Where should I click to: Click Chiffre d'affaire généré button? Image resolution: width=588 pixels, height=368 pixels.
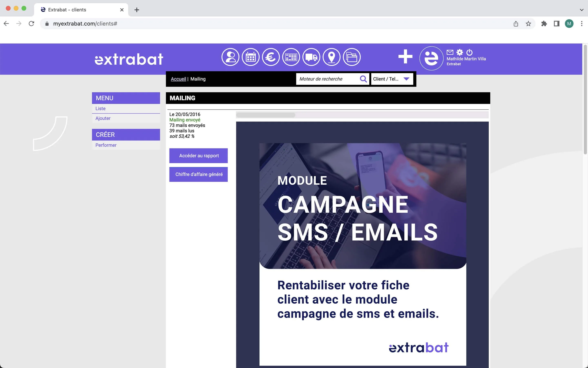[x=198, y=175]
